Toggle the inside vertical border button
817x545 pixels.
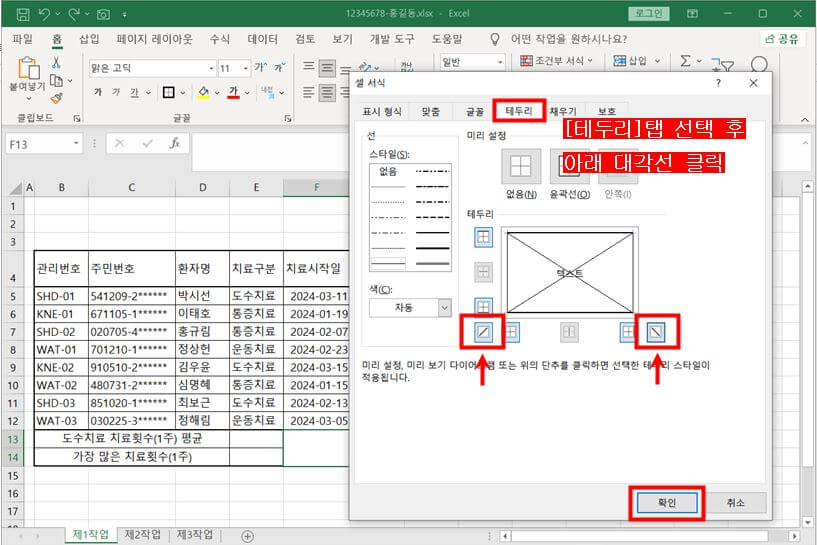point(570,332)
